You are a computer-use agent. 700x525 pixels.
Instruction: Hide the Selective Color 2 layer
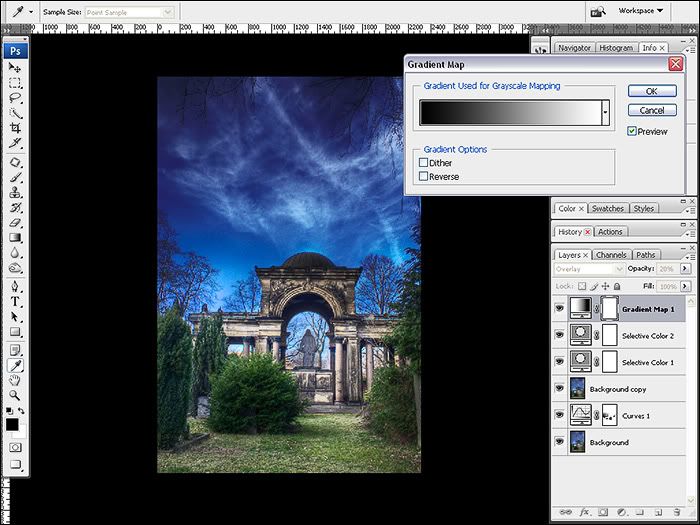(559, 335)
